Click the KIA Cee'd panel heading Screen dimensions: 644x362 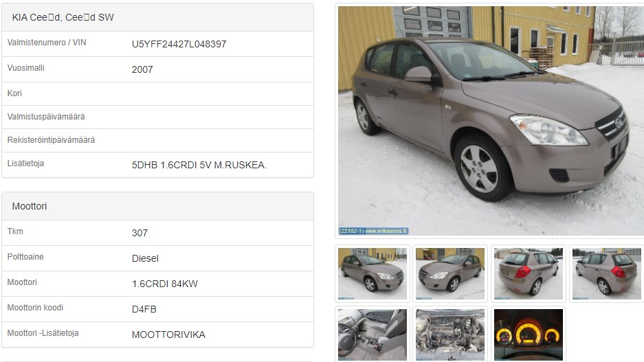click(63, 17)
